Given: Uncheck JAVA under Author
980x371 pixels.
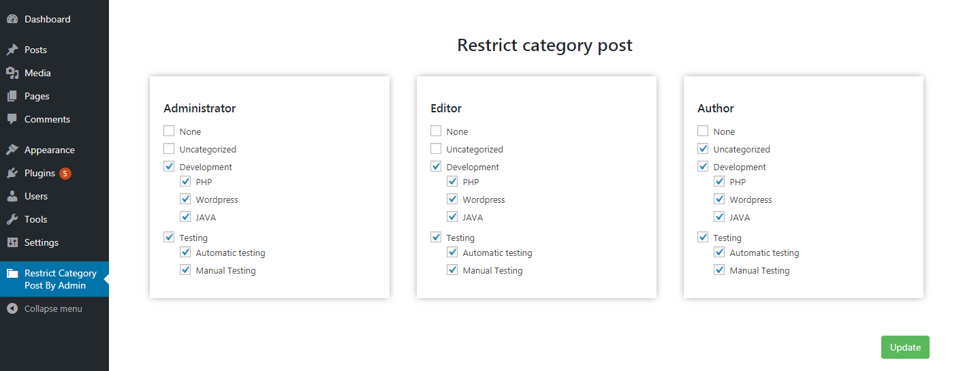Looking at the screenshot, I should [719, 216].
